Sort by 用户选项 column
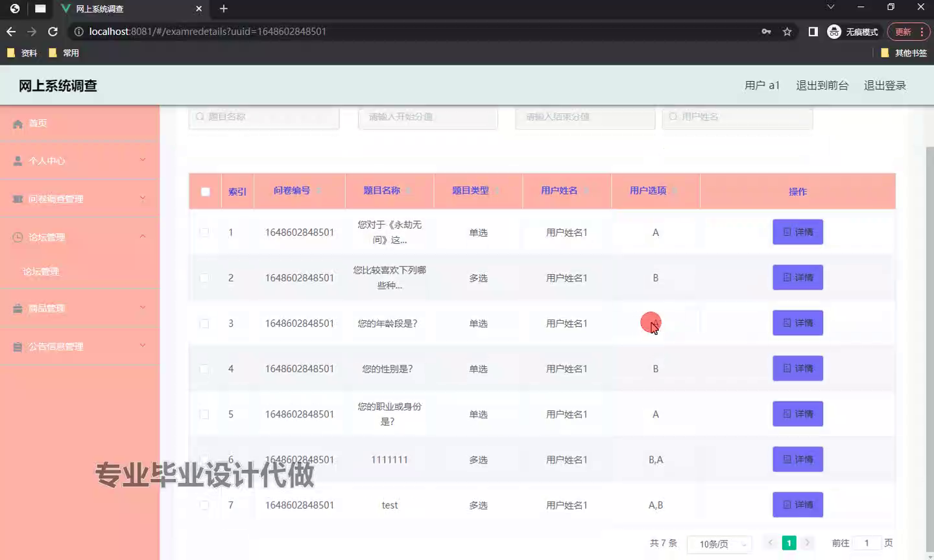934x560 pixels. 656,191
